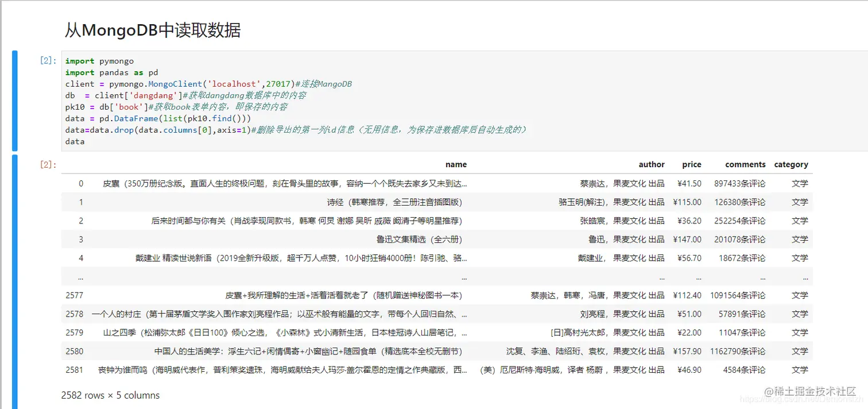Click the comments cell 18672条评论
The width and height of the screenshot is (868, 409).
(742, 258)
